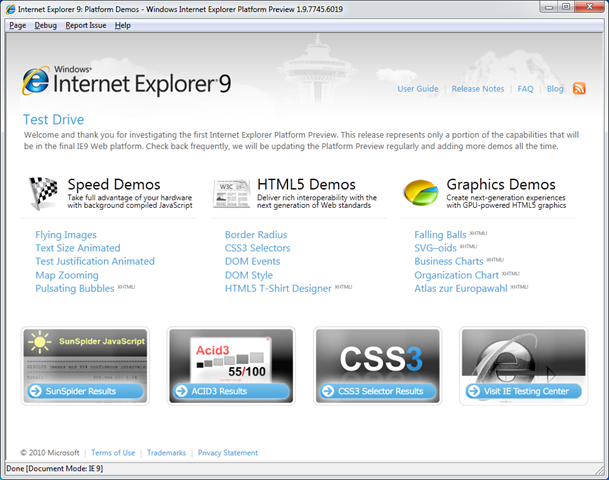
Task: Click the © 2010 Microsoft text
Action: point(50,453)
